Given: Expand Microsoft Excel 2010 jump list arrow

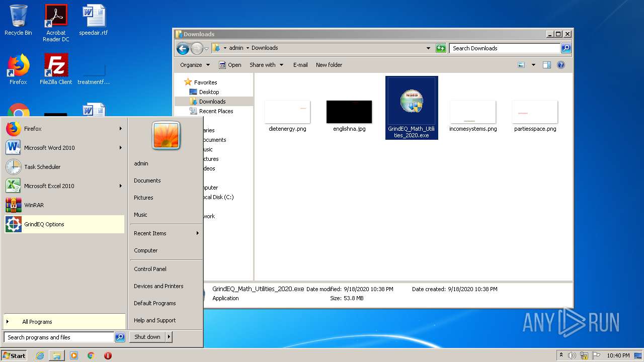Looking at the screenshot, I should tap(120, 186).
